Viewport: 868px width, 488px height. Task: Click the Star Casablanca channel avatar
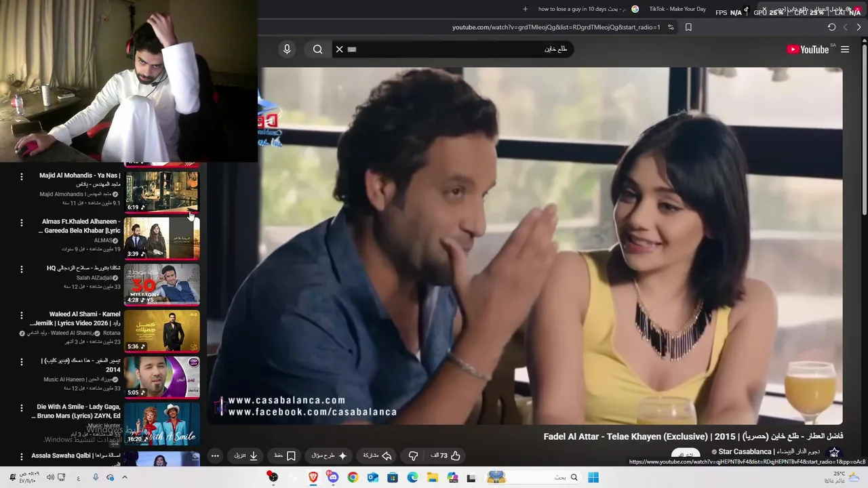pos(834,452)
